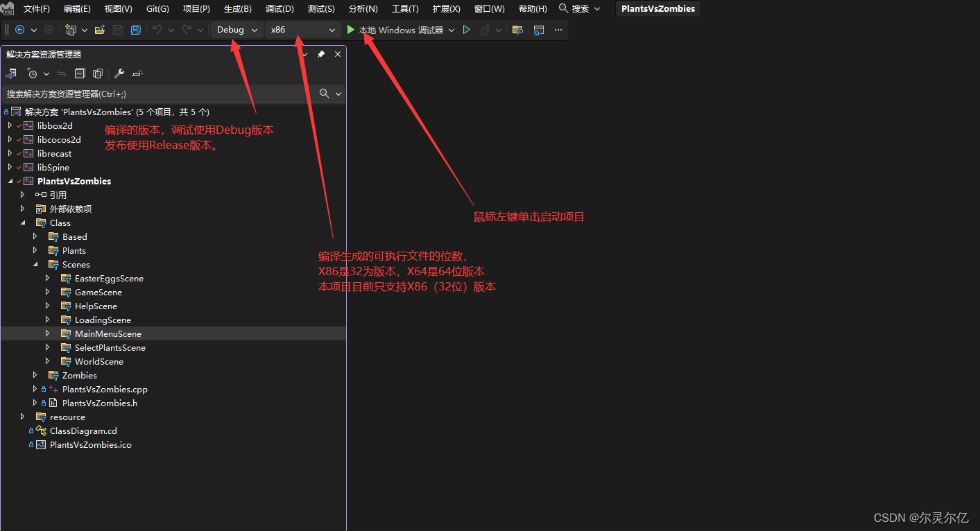Click the navigate backward arrow icon

[19, 30]
